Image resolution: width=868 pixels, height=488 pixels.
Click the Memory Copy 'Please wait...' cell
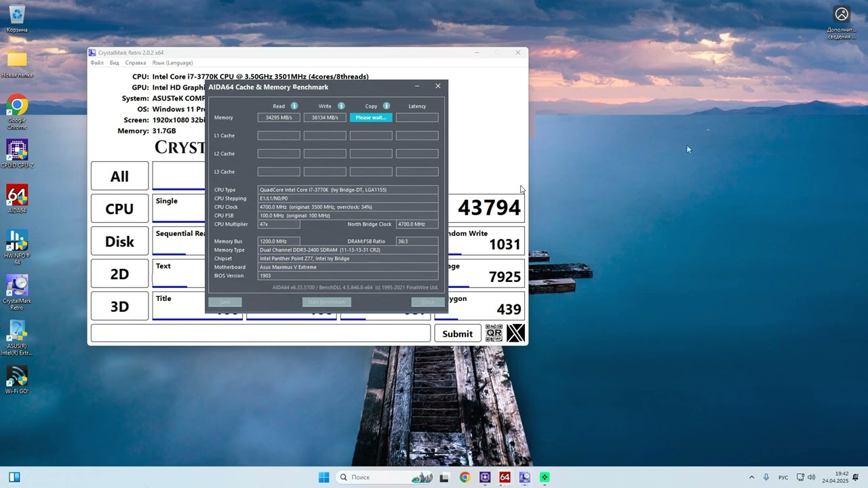tap(371, 117)
